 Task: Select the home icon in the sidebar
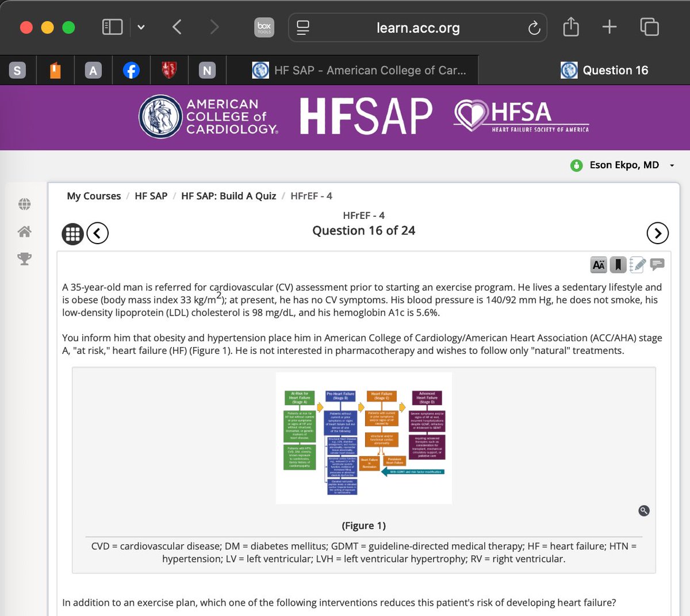pos(24,232)
